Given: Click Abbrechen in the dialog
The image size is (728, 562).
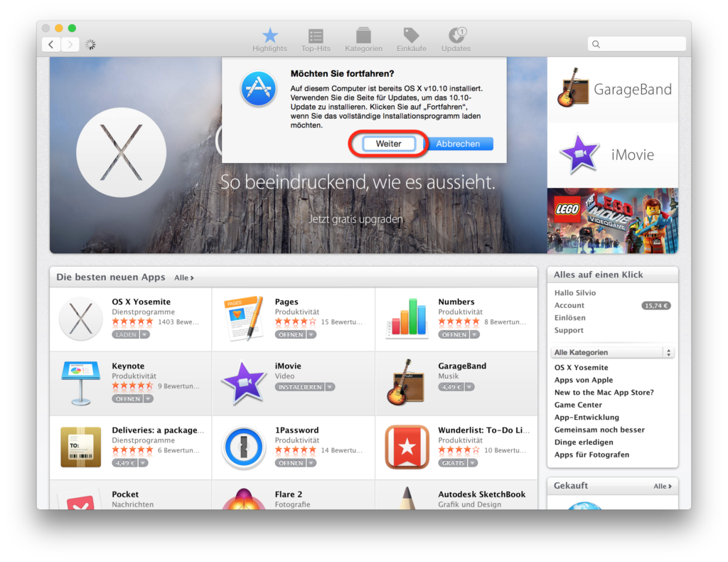Looking at the screenshot, I should [458, 144].
